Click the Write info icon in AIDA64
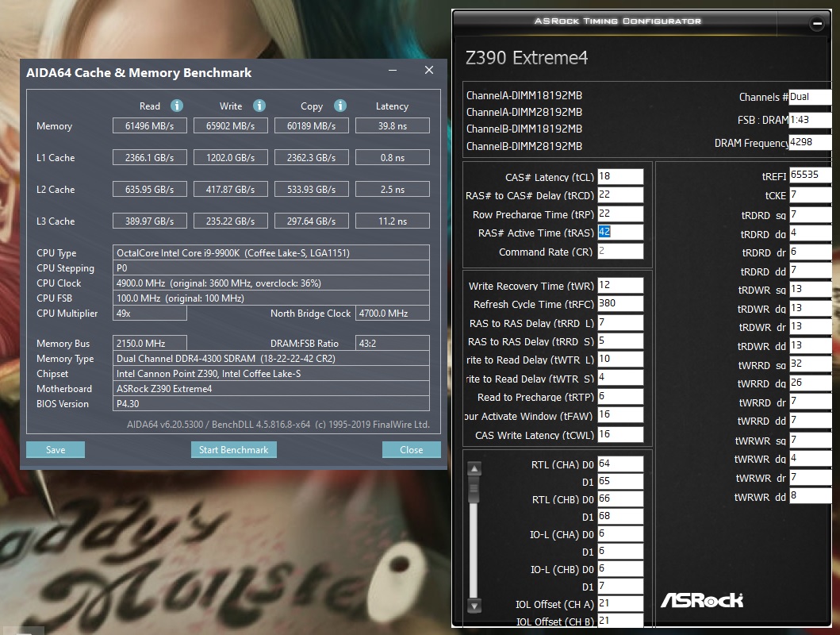Viewport: 840px width, 635px height. (259, 106)
